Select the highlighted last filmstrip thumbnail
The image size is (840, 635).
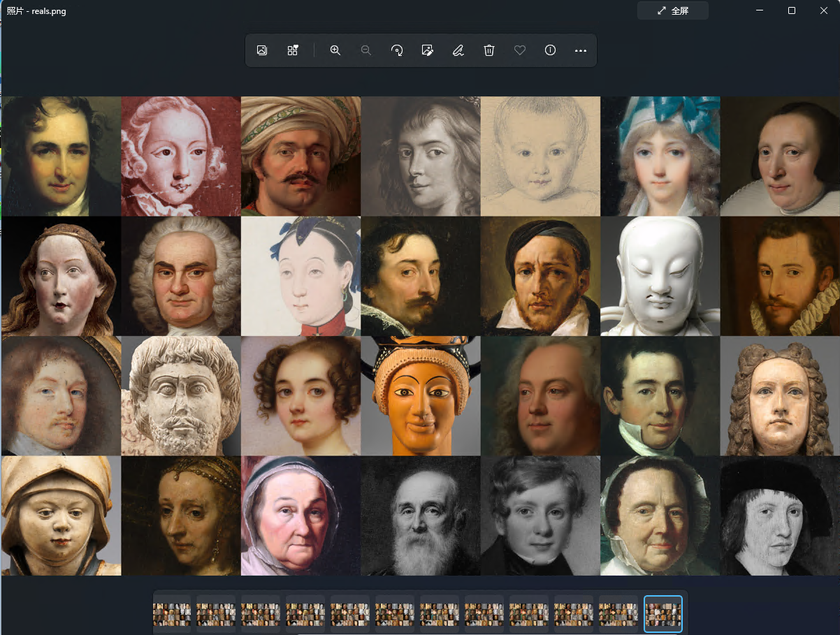coord(663,614)
